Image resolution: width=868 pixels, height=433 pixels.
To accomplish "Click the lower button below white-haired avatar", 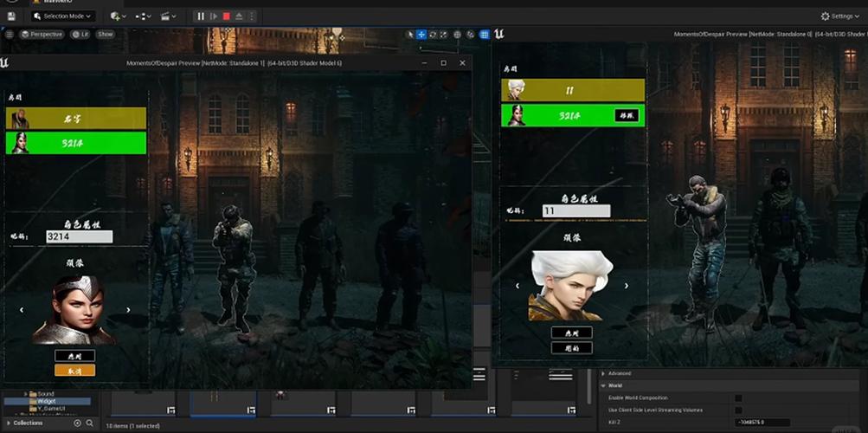I will (572, 348).
